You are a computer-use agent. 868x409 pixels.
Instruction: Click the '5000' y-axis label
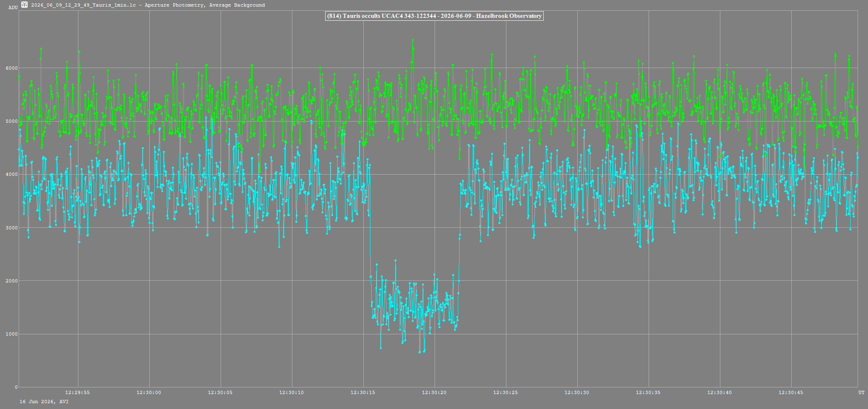click(x=11, y=122)
